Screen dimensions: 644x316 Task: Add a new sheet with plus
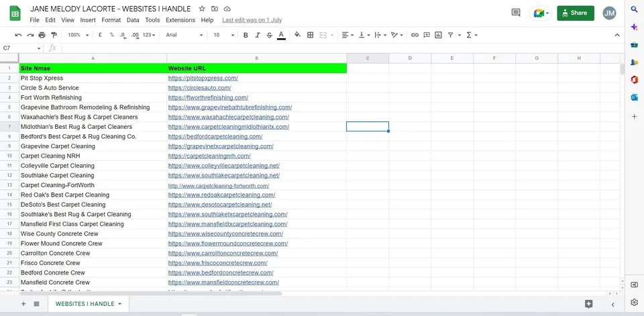[x=23, y=304]
